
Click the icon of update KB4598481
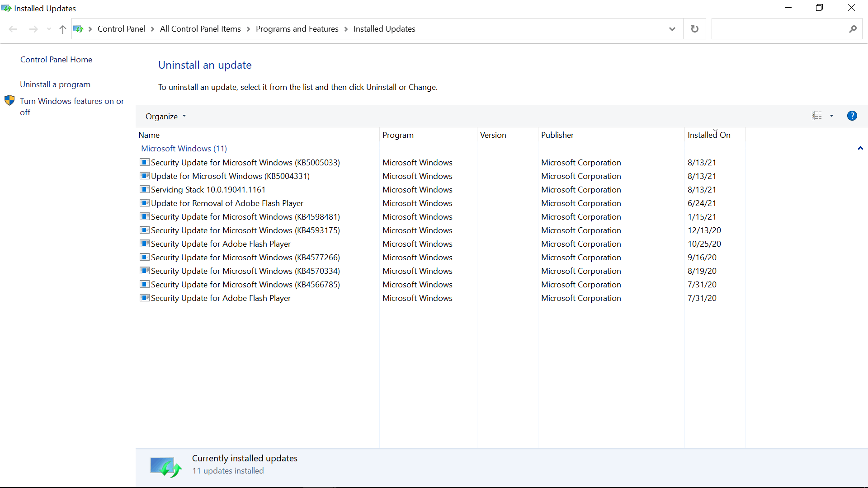click(145, 216)
